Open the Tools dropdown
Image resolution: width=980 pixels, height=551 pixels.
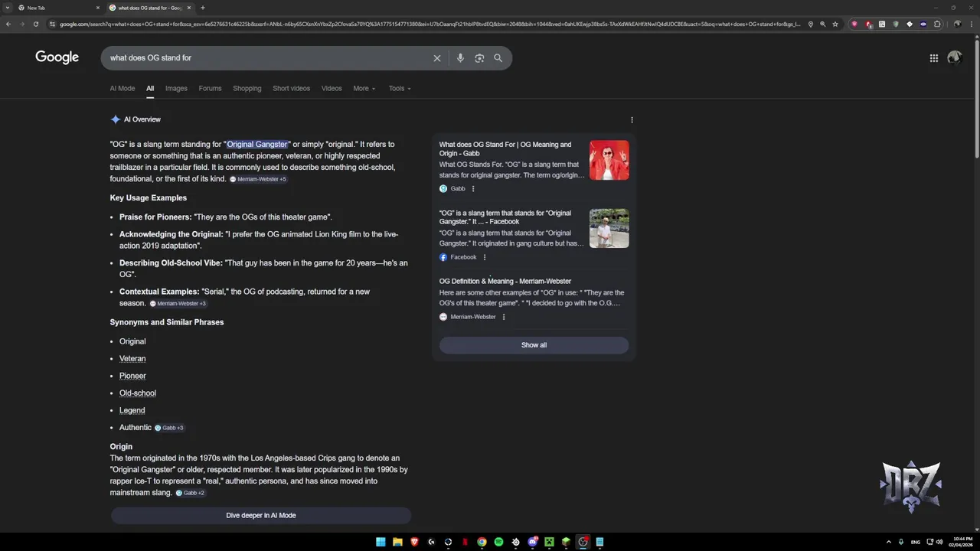pyautogui.click(x=400, y=88)
